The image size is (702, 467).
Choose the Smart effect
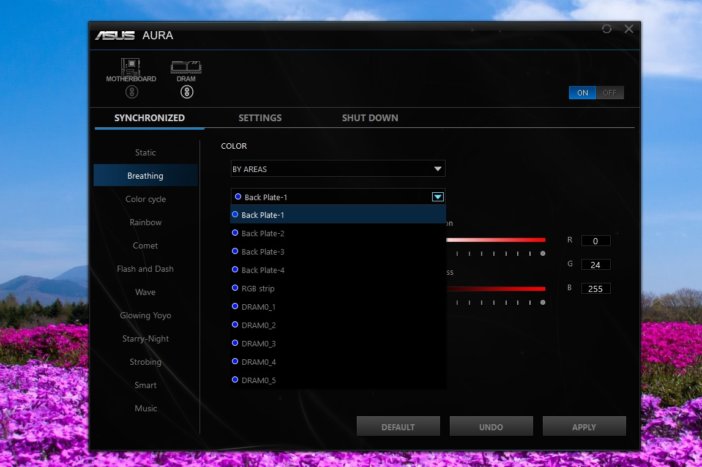146,385
